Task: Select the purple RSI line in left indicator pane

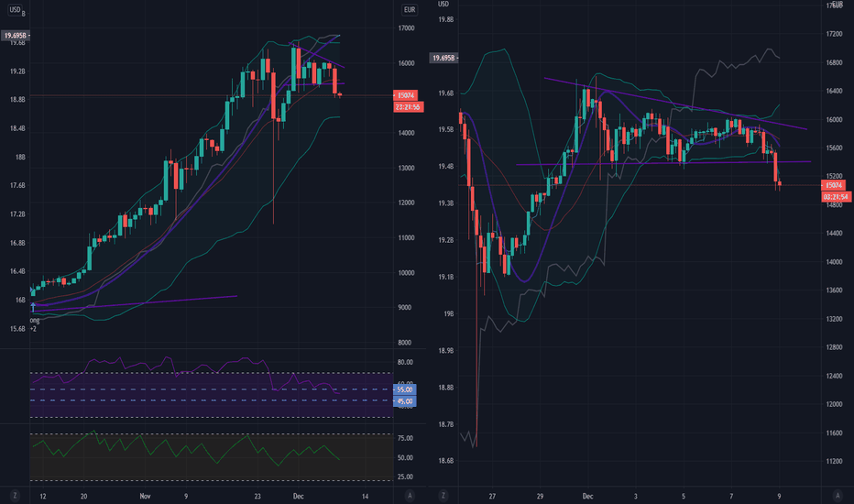Action: click(x=185, y=373)
